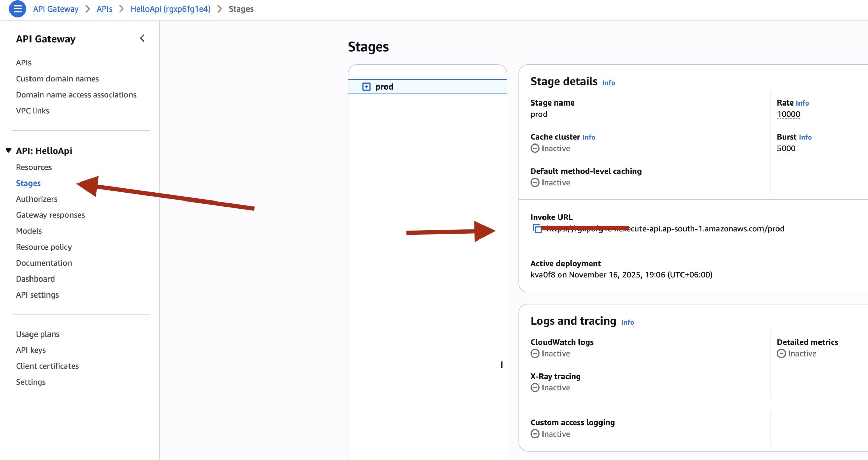This screenshot has height=460, width=868.
Task: Open API keys page
Action: coord(31,350)
